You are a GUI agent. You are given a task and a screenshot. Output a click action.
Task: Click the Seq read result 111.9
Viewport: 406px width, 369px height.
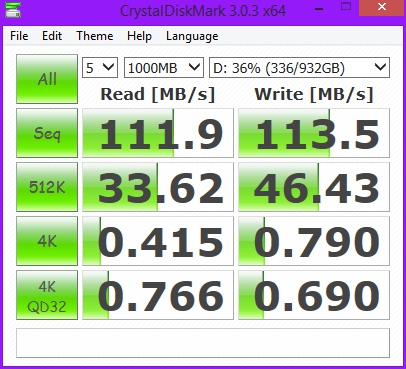pos(158,133)
